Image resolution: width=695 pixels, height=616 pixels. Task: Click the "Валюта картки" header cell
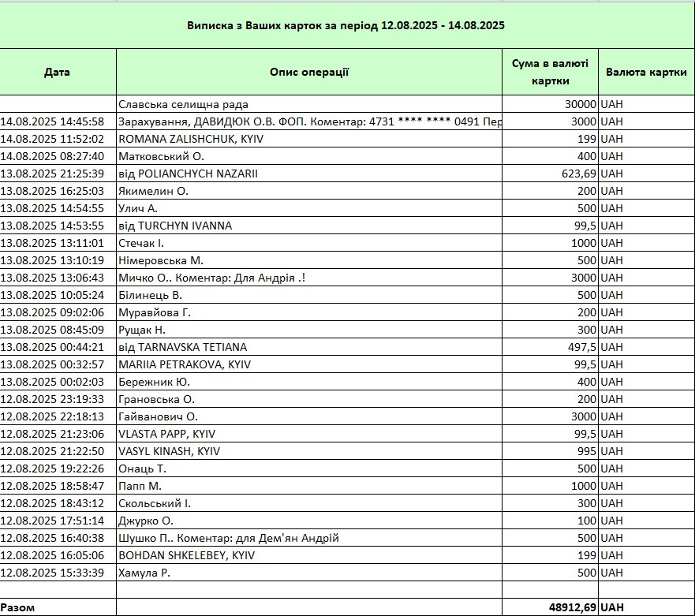tap(645, 72)
